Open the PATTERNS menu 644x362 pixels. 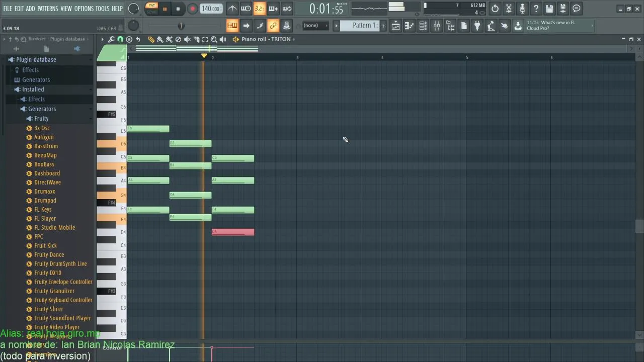click(47, 9)
